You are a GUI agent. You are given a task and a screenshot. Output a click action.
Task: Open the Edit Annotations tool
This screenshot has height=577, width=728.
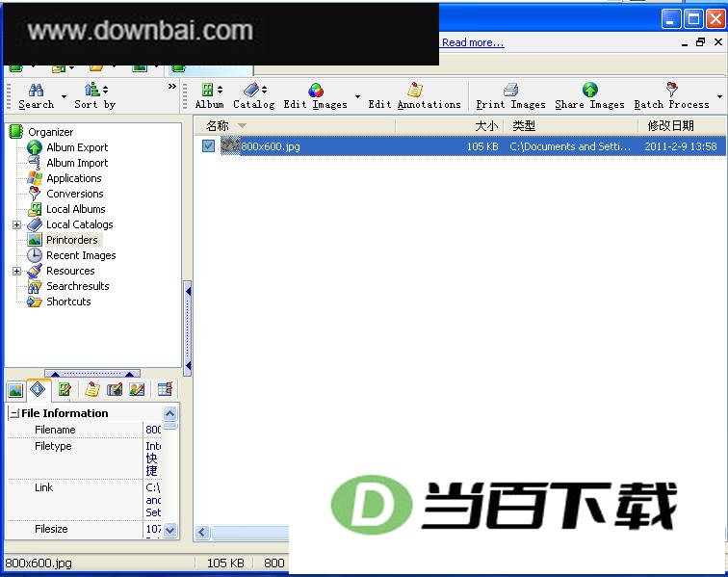(x=415, y=96)
